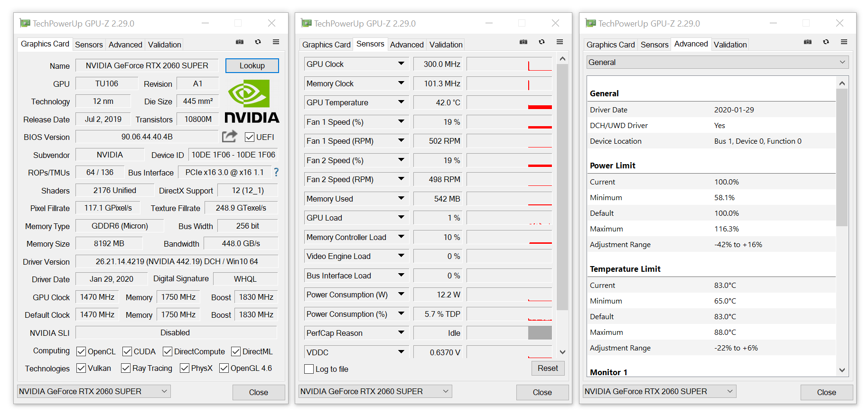Click camera icon in Advanced window
868x415 pixels.
[808, 42]
